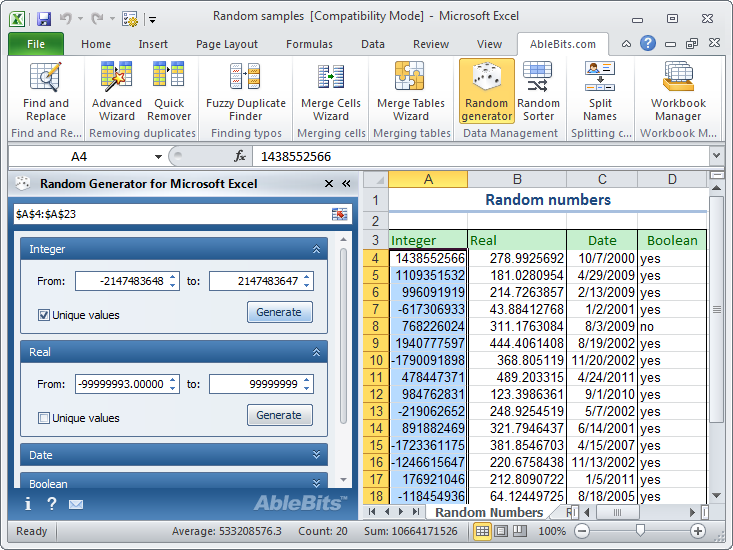Open the File tab
Screen dimensions: 733x550
pos(36,44)
